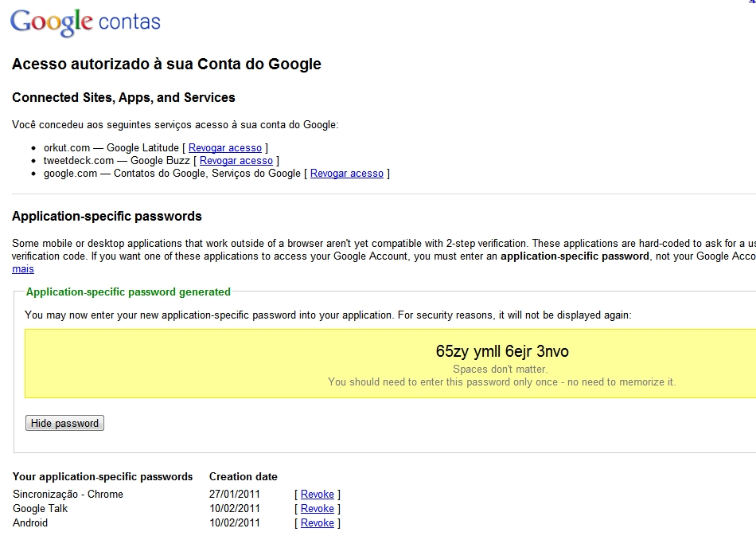Revoke orkut.com access to Google Latitude
Screen dimensions: 756x536
225,147
